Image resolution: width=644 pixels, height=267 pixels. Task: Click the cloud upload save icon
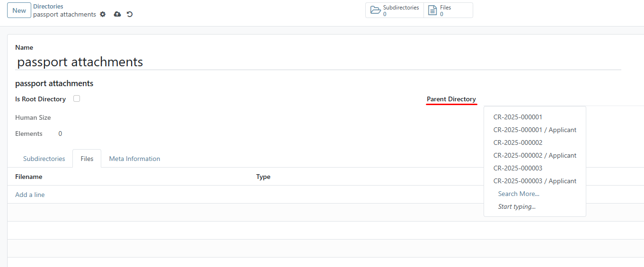[117, 14]
